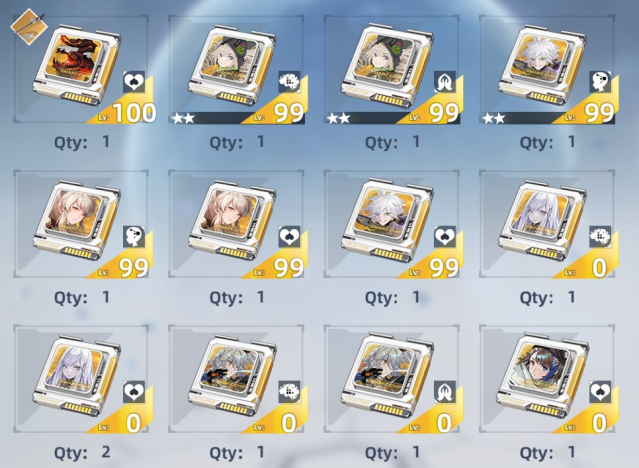Click head-profile icon on blonde character chip
Viewport: 639px width, 468px height.
(134, 236)
